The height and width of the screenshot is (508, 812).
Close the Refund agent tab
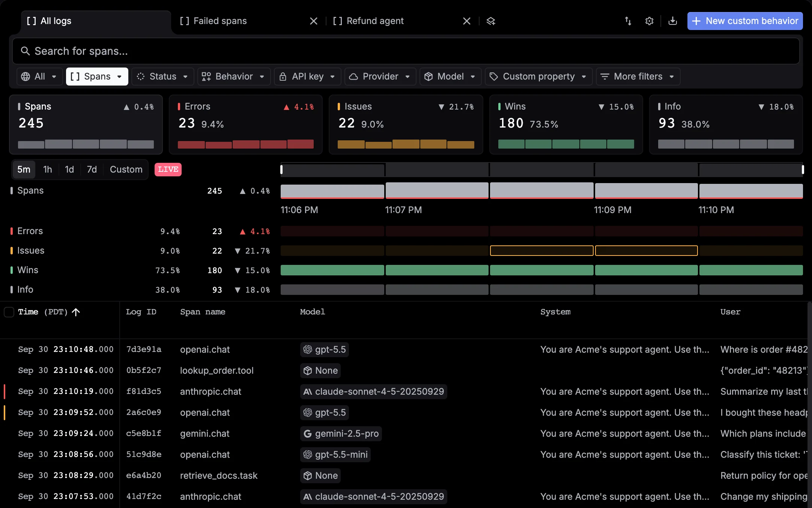(x=467, y=21)
